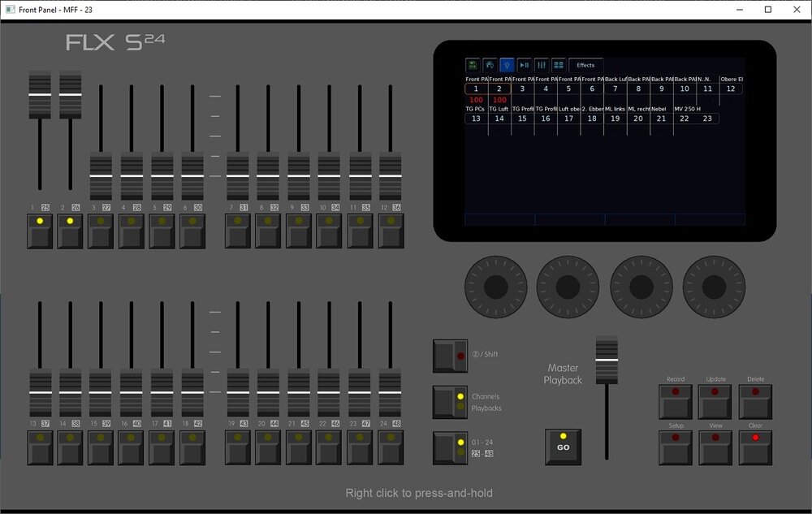Screen dimensions: 812x514
Task: Select the highlighted Position tab icon
Action: coord(507,65)
